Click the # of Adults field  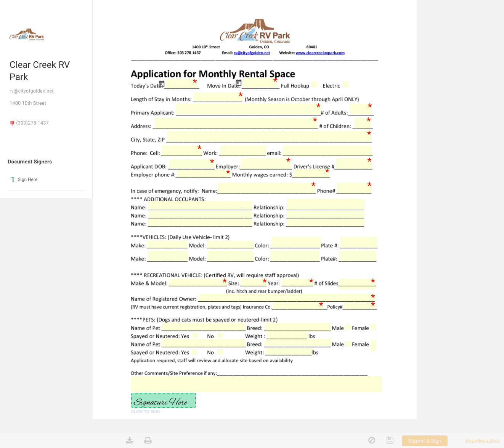pyautogui.click(x=361, y=109)
